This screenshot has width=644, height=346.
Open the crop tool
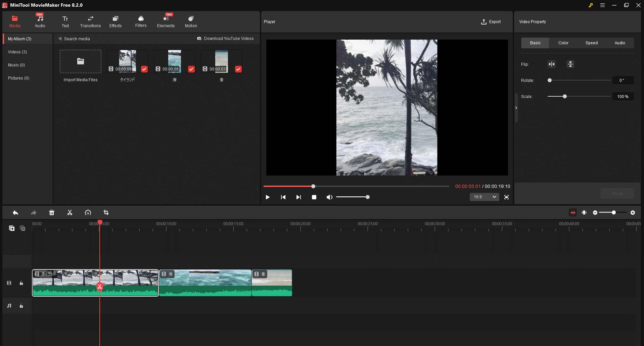(x=106, y=213)
